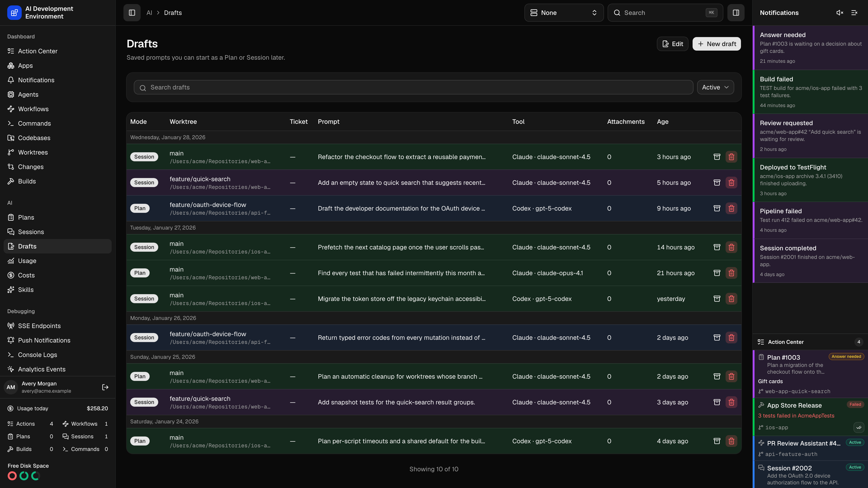Delete the Return typed error codes draft
868x488 pixels.
(x=731, y=338)
